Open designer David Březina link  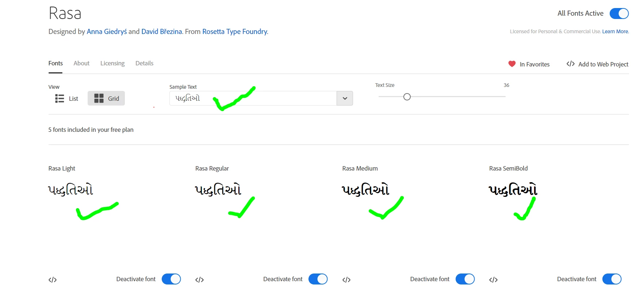(162, 31)
